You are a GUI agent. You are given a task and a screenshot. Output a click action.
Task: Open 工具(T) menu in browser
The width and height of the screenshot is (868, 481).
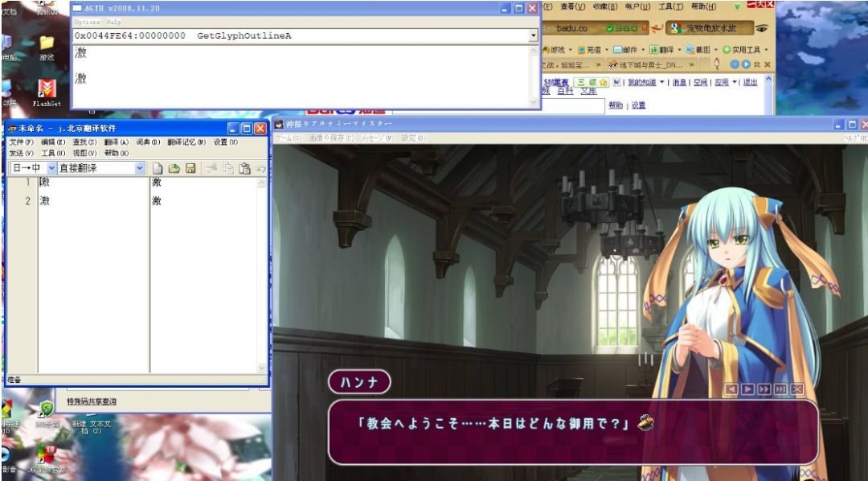(670, 6)
